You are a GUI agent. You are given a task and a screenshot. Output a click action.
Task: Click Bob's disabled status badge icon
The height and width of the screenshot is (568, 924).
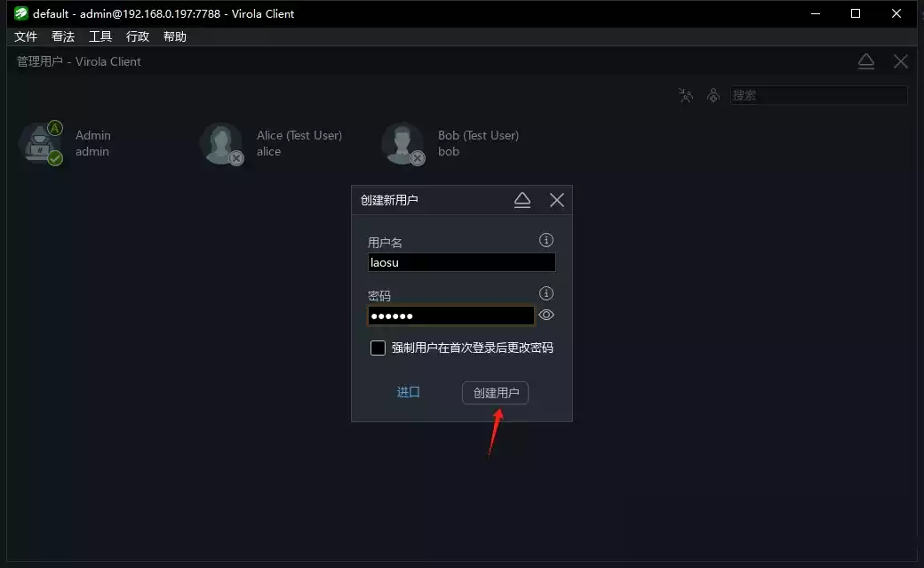(x=416, y=158)
